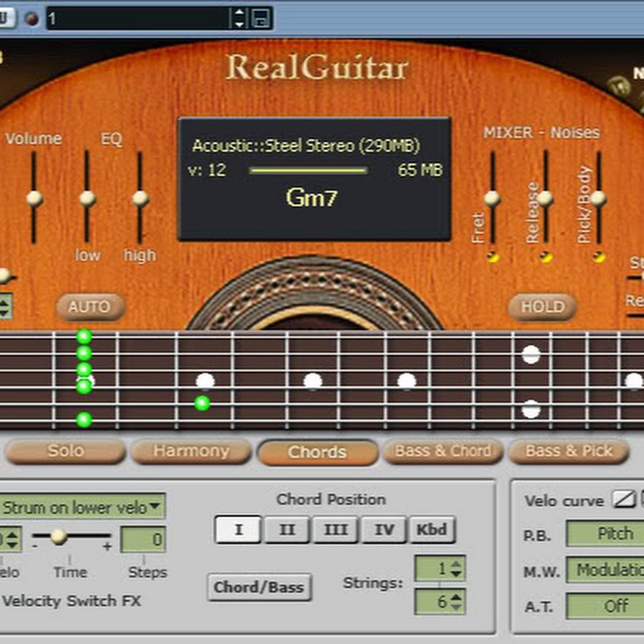Toggle the yellow LED under Release slider
This screenshot has width=644, height=644.
(x=546, y=257)
